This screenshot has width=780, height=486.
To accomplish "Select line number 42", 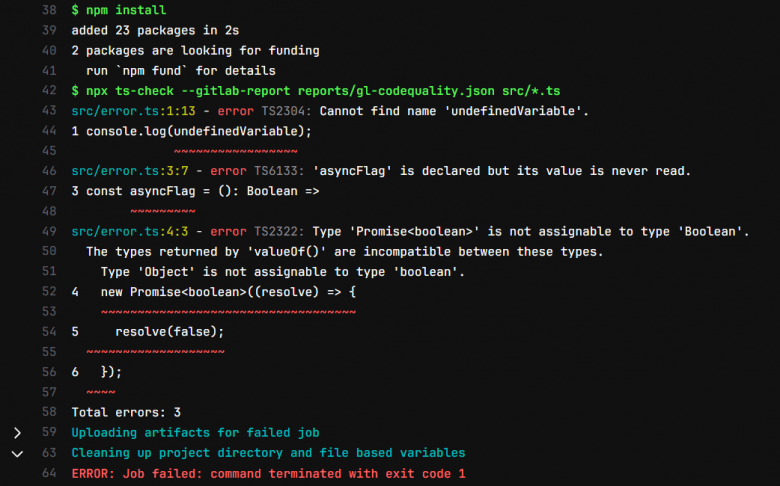I will click(x=49, y=91).
